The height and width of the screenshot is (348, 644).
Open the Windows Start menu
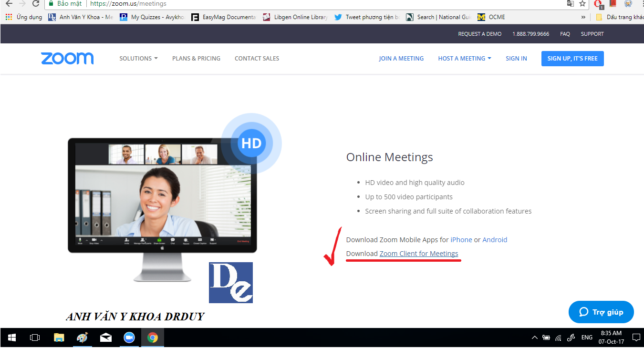11,338
